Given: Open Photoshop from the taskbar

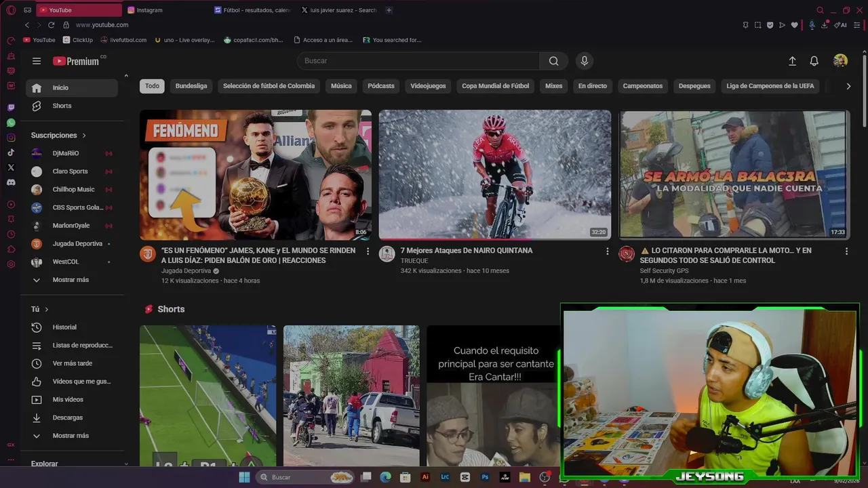Looking at the screenshot, I should point(485,477).
